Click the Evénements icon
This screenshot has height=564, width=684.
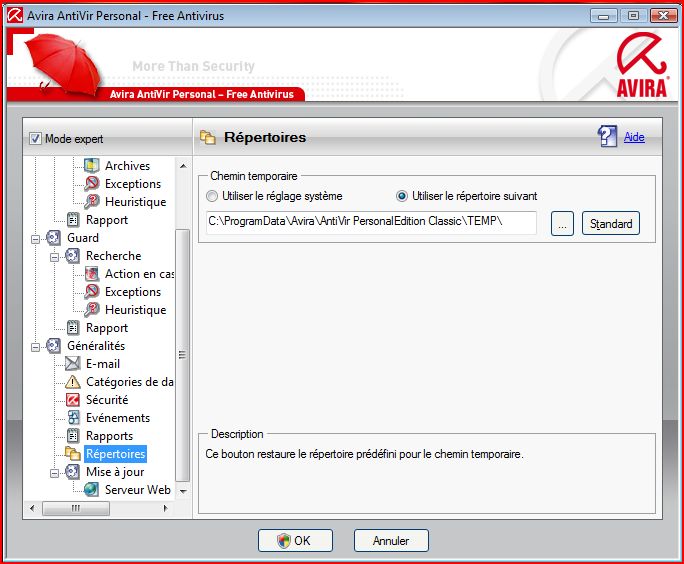[73, 417]
